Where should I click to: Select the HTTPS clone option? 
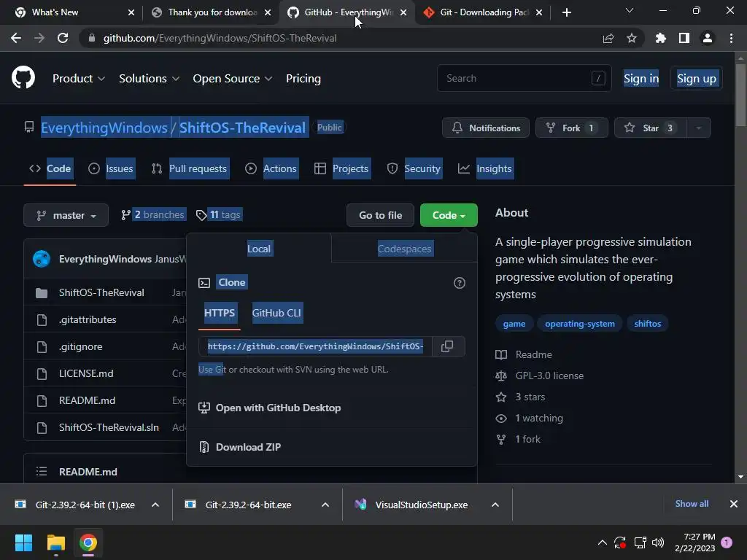(x=219, y=313)
